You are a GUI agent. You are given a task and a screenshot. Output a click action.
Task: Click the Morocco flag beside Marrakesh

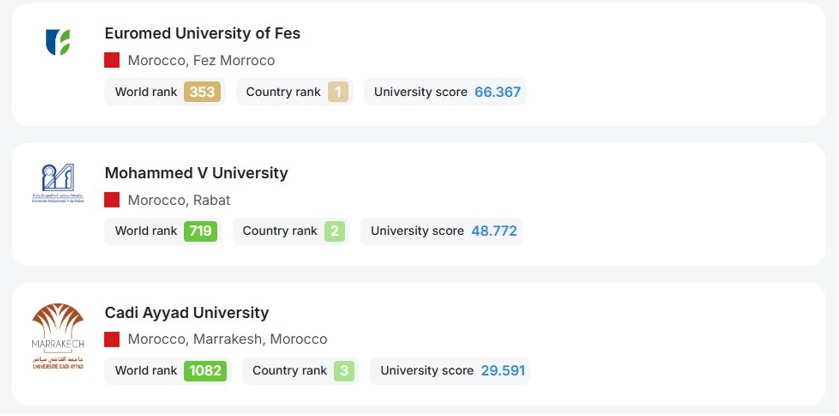[112, 339]
